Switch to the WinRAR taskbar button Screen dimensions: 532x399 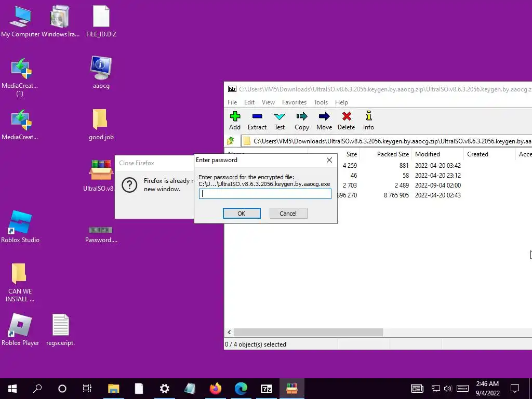[292, 389]
